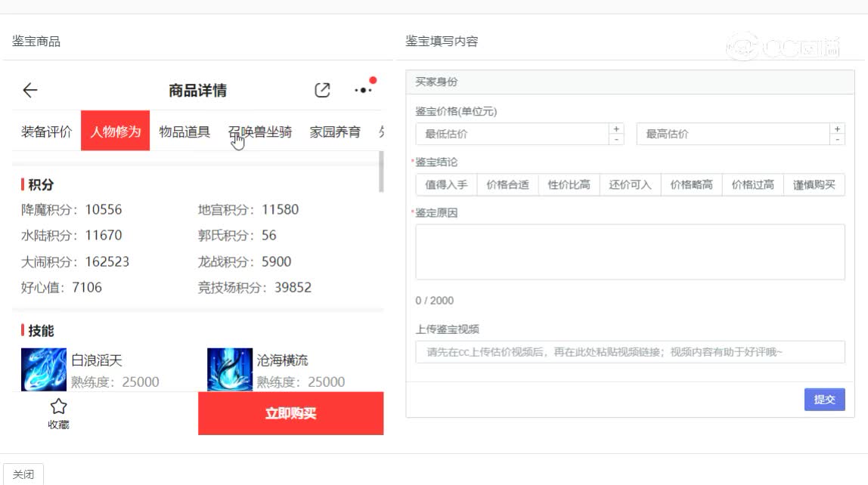Switch to the 装备评价 tab
This screenshot has height=485, width=868.
coord(47,130)
